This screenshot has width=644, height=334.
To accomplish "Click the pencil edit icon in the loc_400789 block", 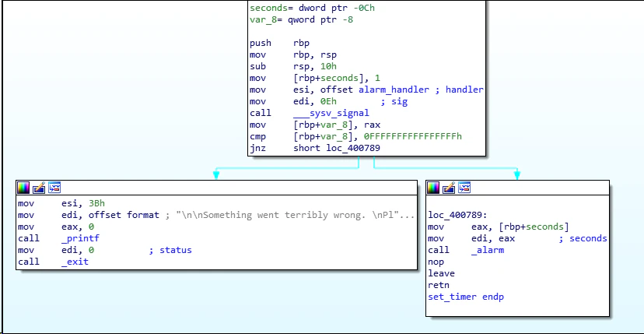I will [x=449, y=188].
